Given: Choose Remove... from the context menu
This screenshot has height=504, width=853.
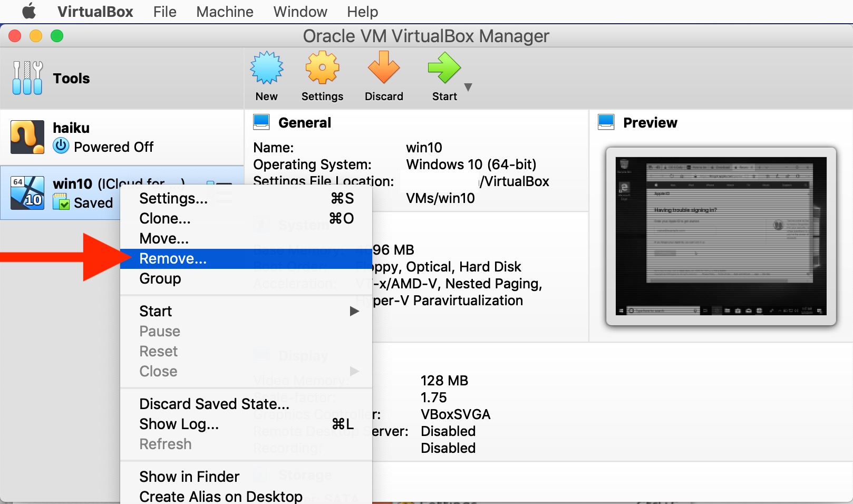Looking at the screenshot, I should pos(173,259).
